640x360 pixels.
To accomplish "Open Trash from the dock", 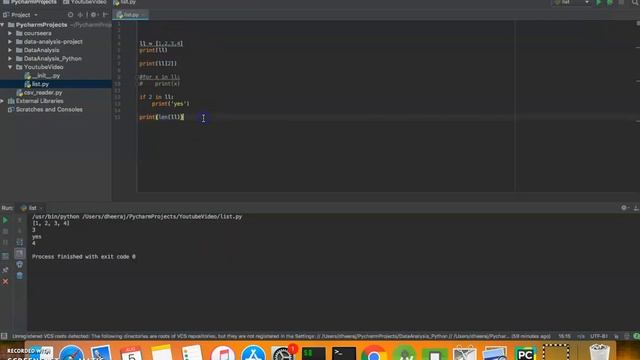I will pos(600,352).
